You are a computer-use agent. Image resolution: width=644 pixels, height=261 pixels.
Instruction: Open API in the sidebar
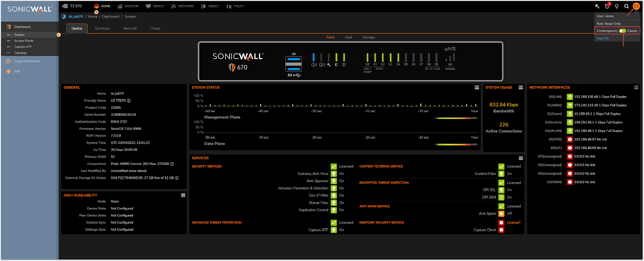click(x=17, y=72)
